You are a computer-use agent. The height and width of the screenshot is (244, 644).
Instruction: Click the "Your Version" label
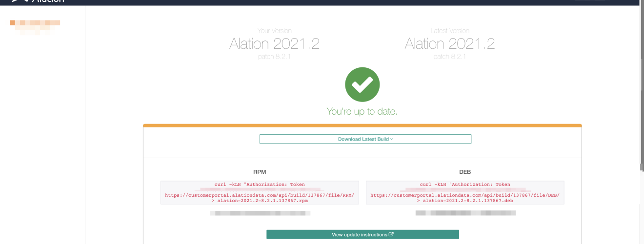[x=274, y=30]
